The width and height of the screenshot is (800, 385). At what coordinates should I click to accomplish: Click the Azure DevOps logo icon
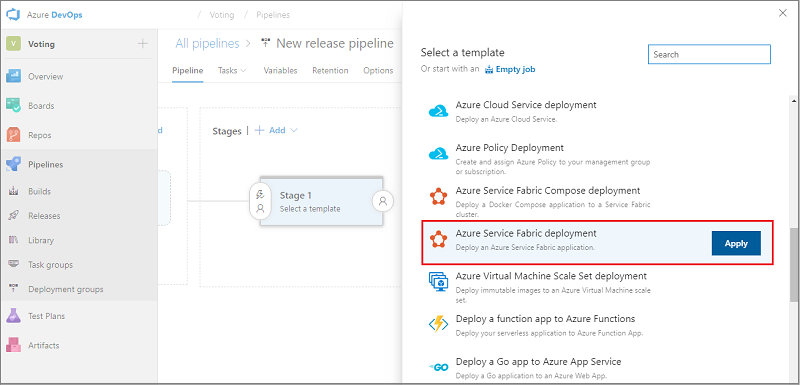tap(13, 15)
